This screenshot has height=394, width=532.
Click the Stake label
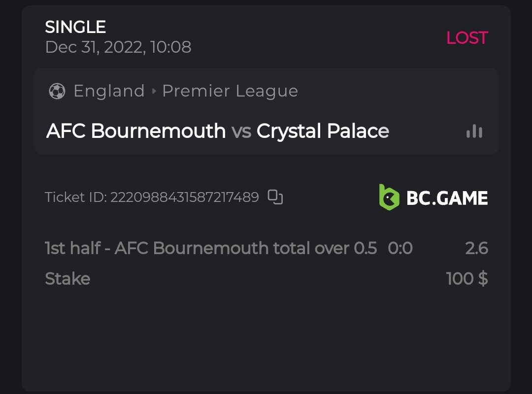67,279
